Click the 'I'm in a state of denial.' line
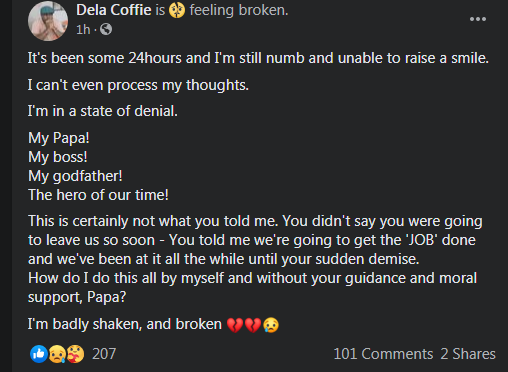 [103, 111]
